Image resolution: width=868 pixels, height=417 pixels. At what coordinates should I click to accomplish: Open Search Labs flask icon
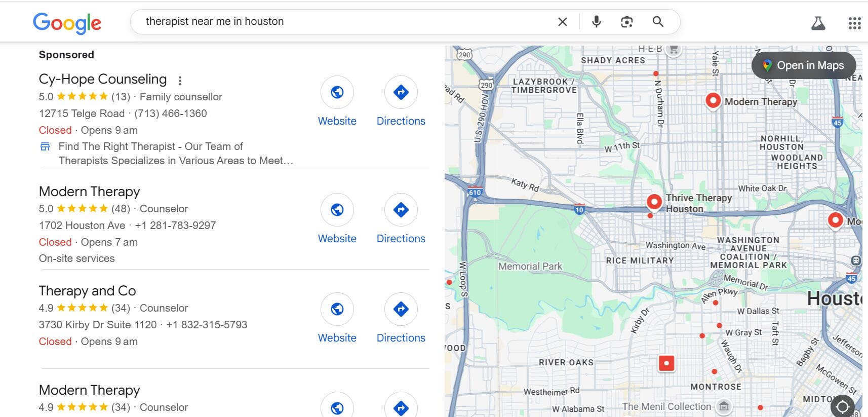click(818, 23)
